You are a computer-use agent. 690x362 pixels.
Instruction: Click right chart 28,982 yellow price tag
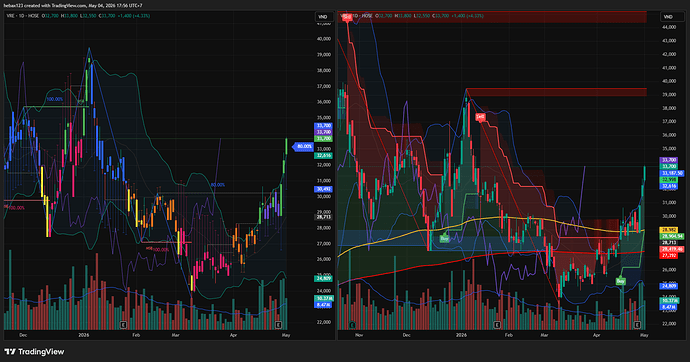pos(669,230)
